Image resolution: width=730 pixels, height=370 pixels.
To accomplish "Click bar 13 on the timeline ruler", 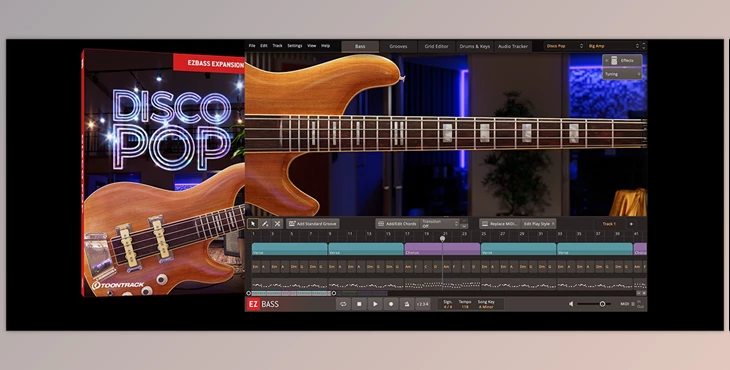I will [369, 234].
